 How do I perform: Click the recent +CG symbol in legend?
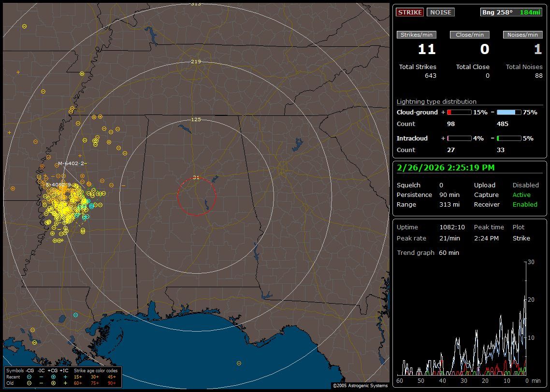pos(53,377)
